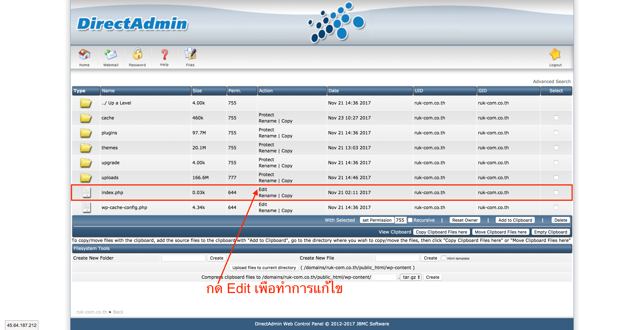
Task: Click the DirectAdmin logo
Action: [x=132, y=24]
